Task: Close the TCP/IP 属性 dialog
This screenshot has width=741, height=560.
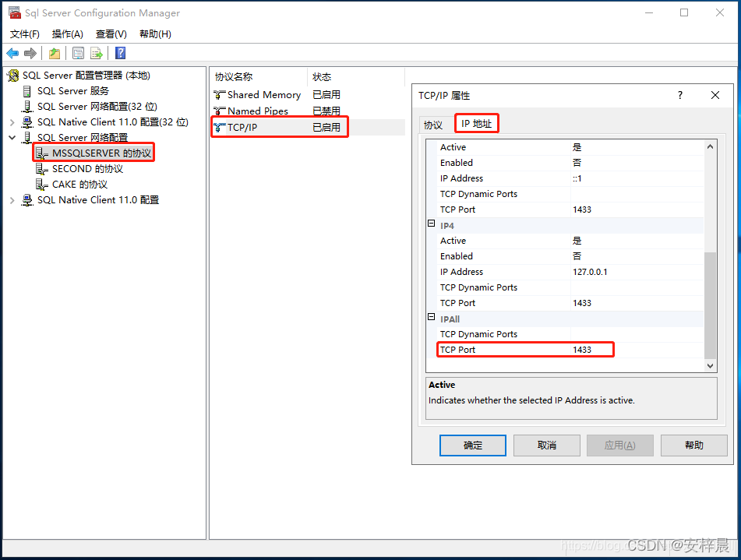Action: (x=715, y=96)
